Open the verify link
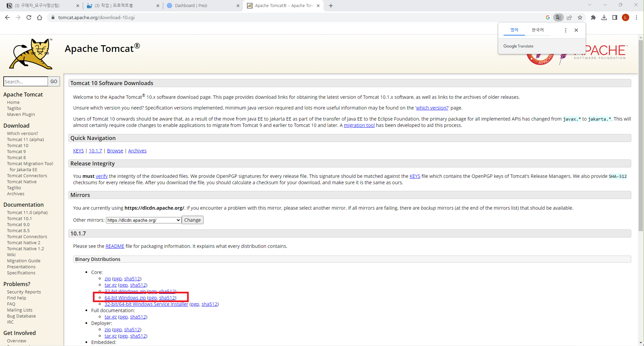Screen dimensions: 644x346 point(102,176)
